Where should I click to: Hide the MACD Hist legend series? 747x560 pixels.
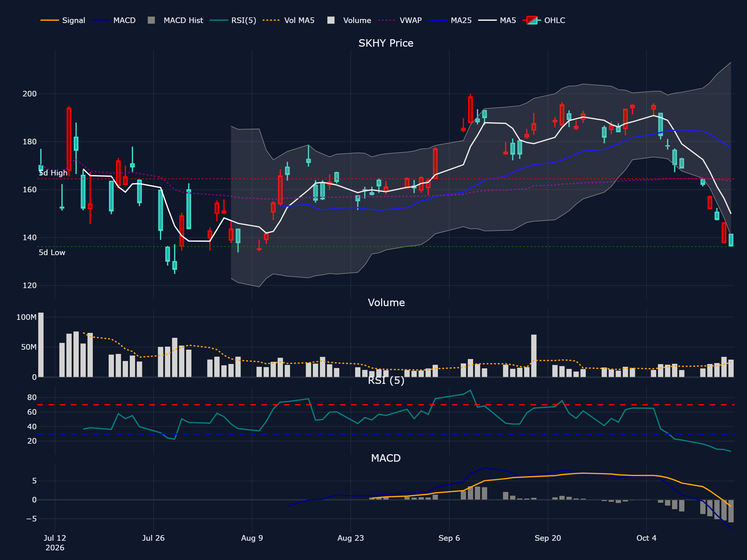pos(176,20)
